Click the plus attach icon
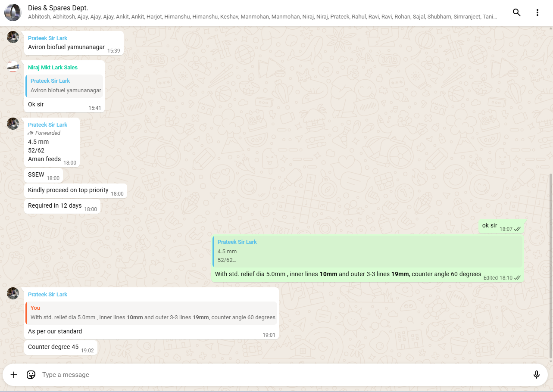Viewport: 553px width, 392px height. [14, 375]
